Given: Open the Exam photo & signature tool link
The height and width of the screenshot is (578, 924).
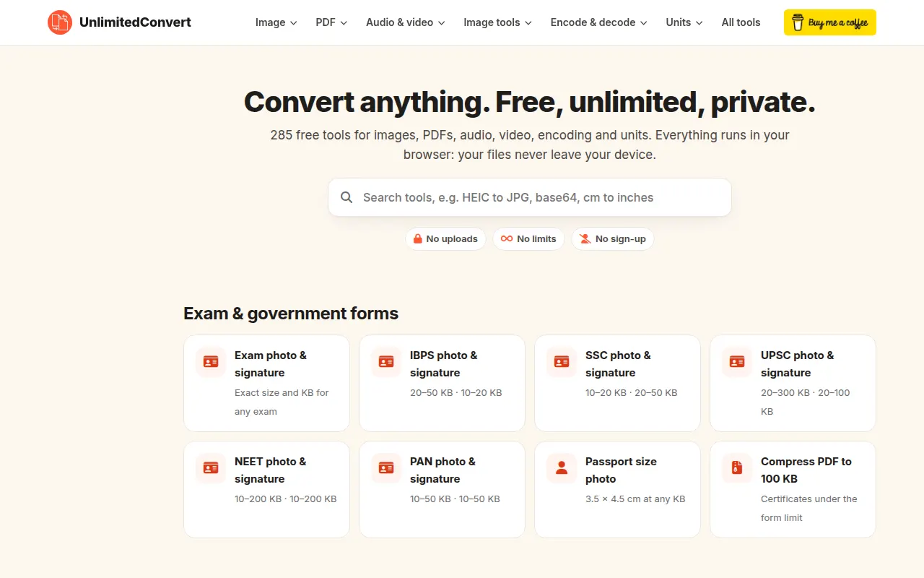Looking at the screenshot, I should pyautogui.click(x=266, y=383).
